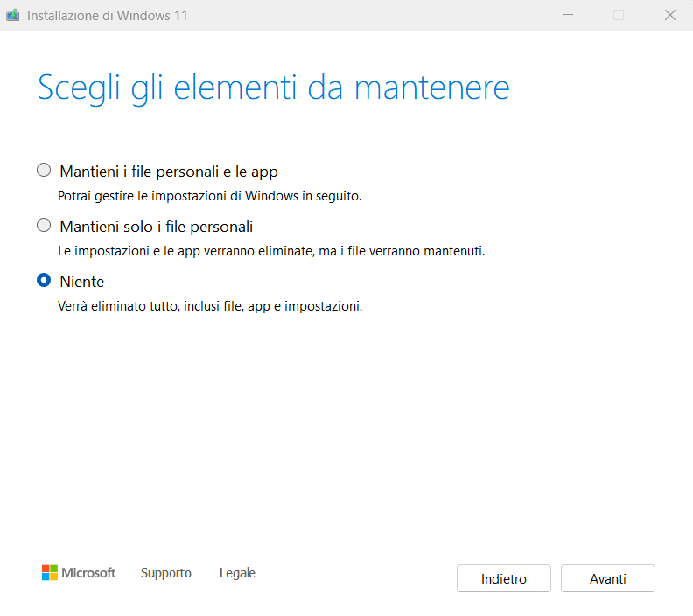The height and width of the screenshot is (616, 693).
Task: Click the heading 'Scegli gli elementi da mantenere'
Action: (x=274, y=87)
